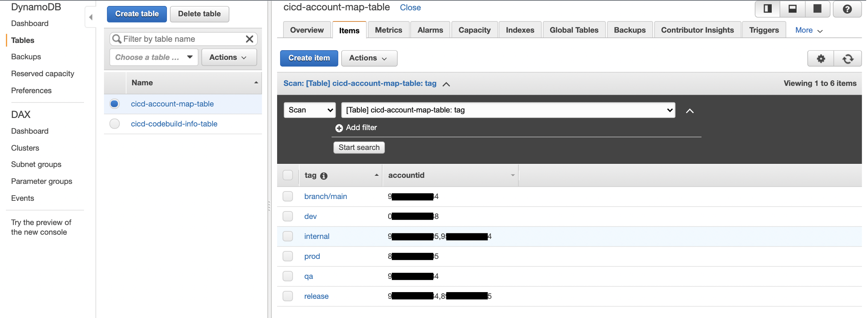Sort tables by Name column
868x318 pixels.
(x=194, y=83)
